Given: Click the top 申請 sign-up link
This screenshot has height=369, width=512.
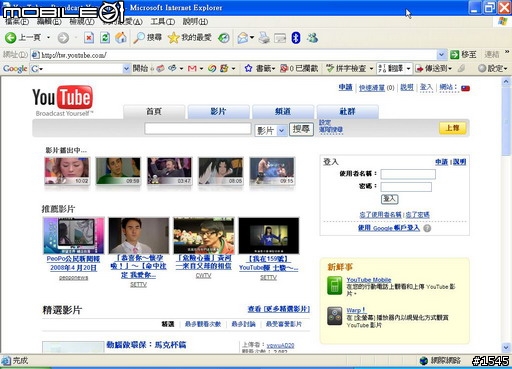Looking at the screenshot, I should point(345,87).
